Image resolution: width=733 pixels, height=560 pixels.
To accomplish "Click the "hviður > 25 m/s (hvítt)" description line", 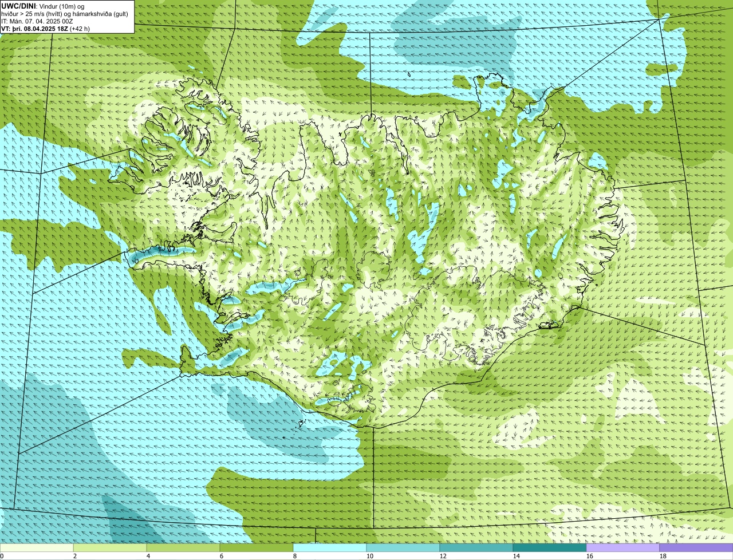I will (65, 13).
